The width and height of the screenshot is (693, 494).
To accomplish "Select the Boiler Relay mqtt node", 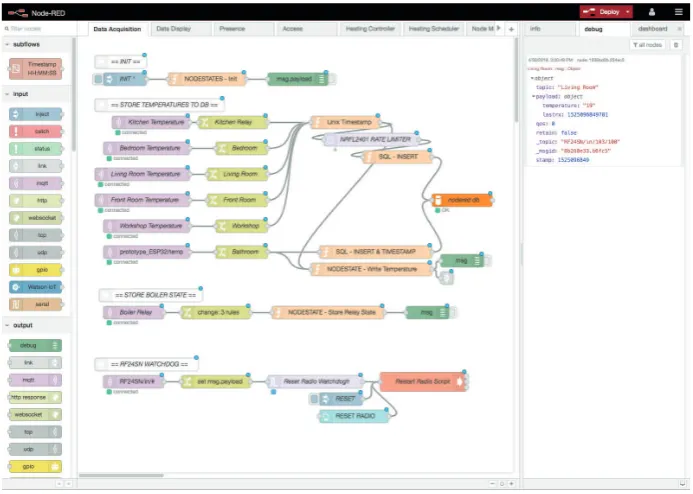I will (133, 313).
